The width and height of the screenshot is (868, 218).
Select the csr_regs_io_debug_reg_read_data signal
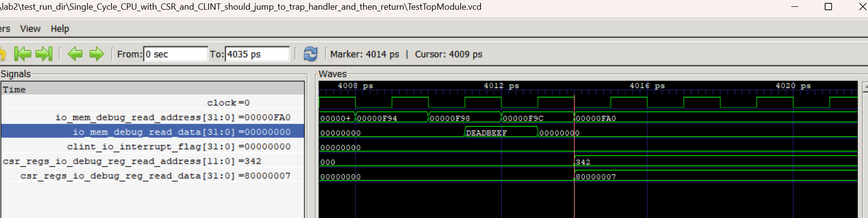[x=155, y=176]
